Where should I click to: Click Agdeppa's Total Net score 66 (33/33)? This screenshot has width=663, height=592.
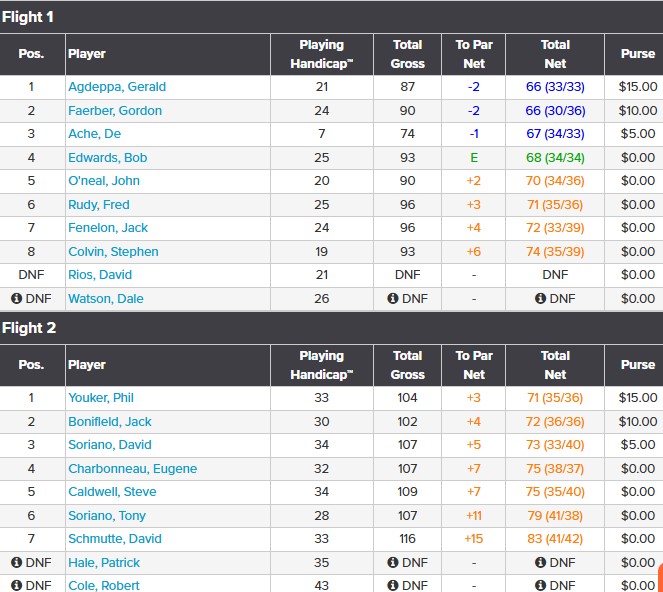[555, 87]
